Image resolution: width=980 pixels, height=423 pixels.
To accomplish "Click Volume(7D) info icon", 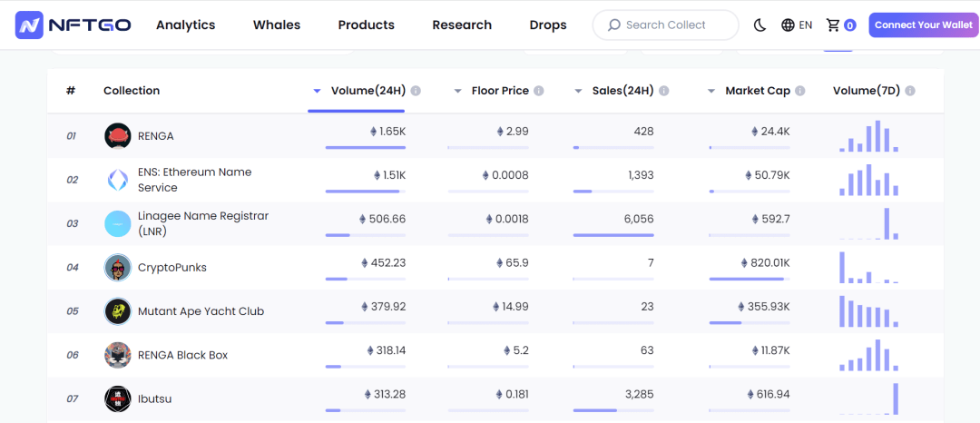I will pos(910,91).
